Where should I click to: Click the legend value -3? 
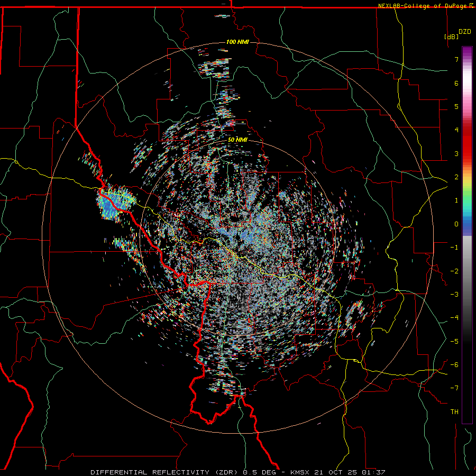(x=454, y=295)
